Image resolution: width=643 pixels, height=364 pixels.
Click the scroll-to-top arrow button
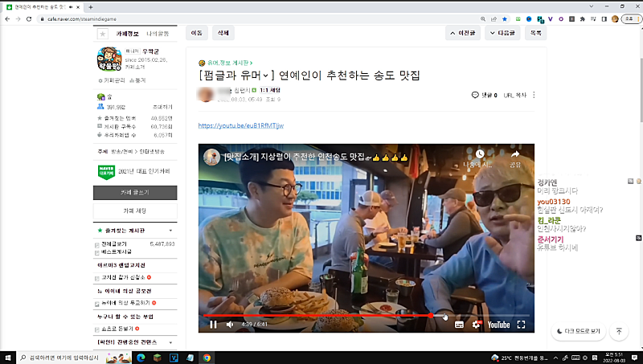[x=619, y=331]
